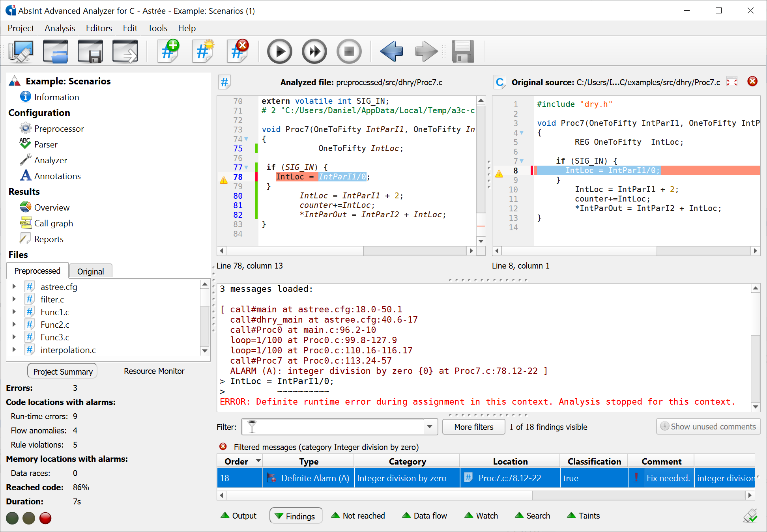Switch to the Resource Monitor tab

(154, 371)
